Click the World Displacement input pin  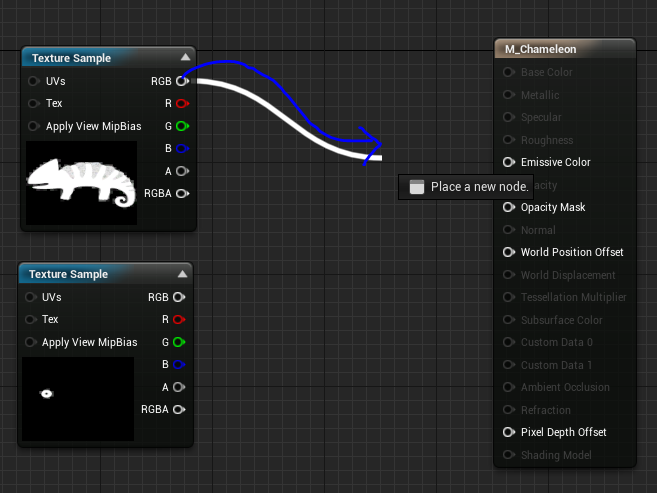[x=509, y=275]
